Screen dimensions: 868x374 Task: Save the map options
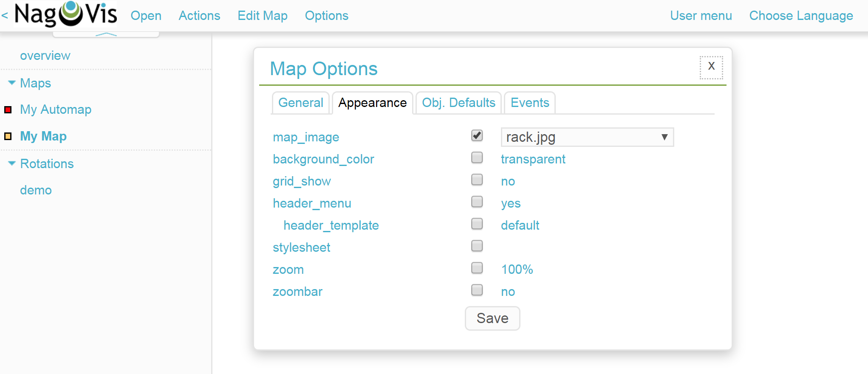[492, 318]
